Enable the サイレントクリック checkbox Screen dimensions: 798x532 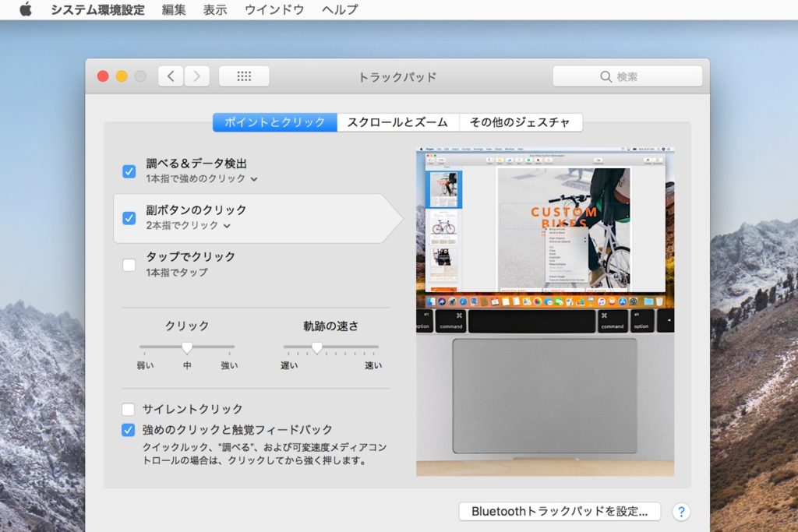click(x=129, y=409)
